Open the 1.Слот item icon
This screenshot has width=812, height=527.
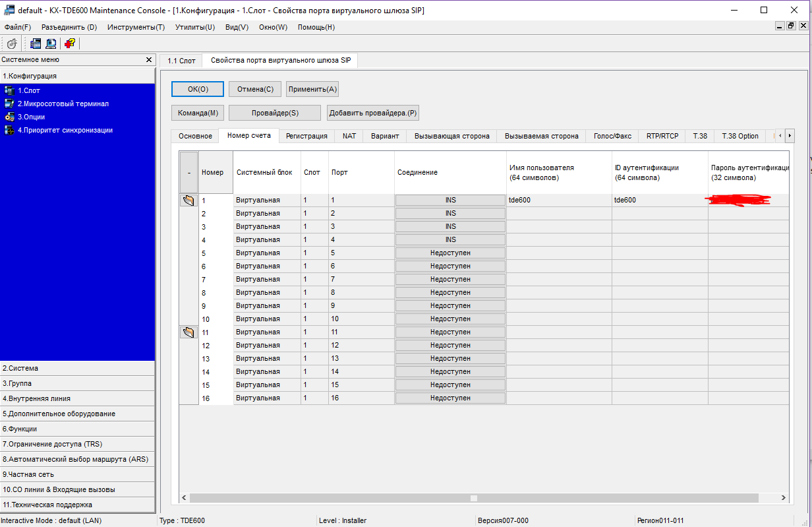click(x=9, y=90)
